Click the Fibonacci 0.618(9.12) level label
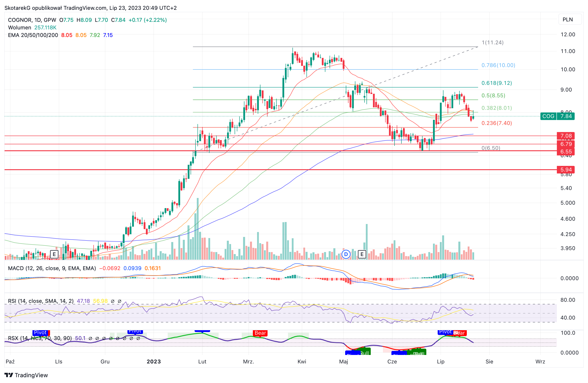Image resolution: width=588 pixels, height=383 pixels. [x=497, y=83]
